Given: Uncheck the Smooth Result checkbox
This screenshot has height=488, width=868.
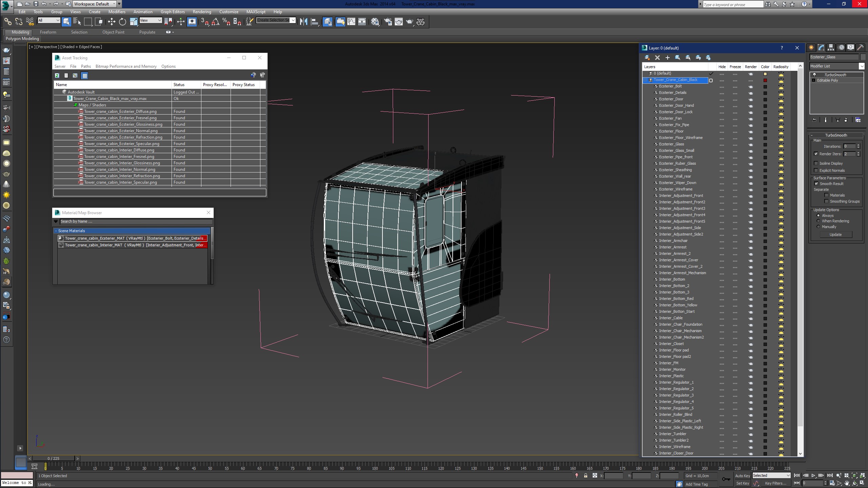Looking at the screenshot, I should coord(816,184).
